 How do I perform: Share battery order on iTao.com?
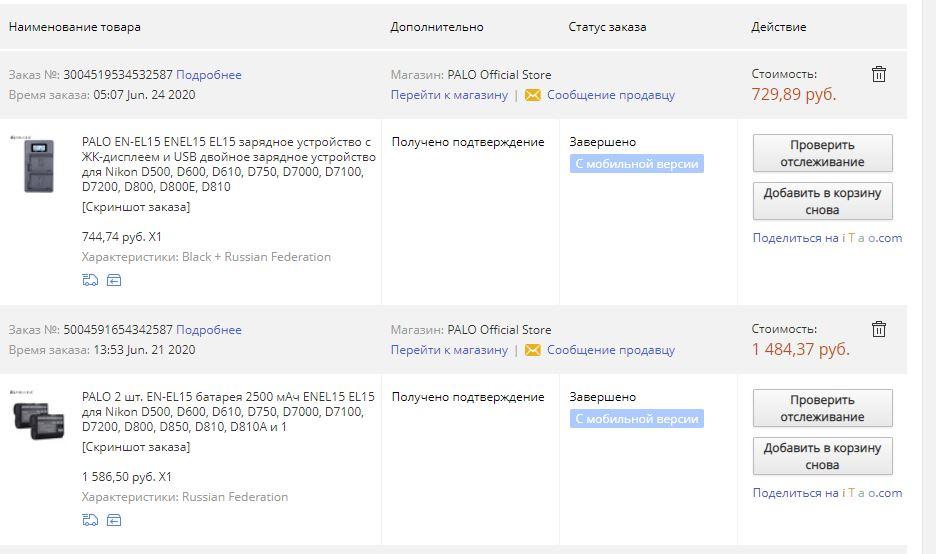827,493
